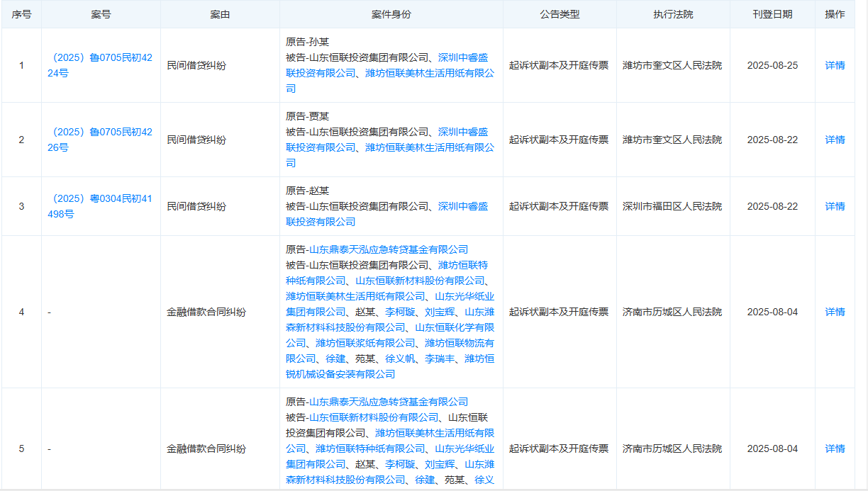
Task: Click 起诉状副本及开庭传票 in row 4
Action: pyautogui.click(x=559, y=312)
